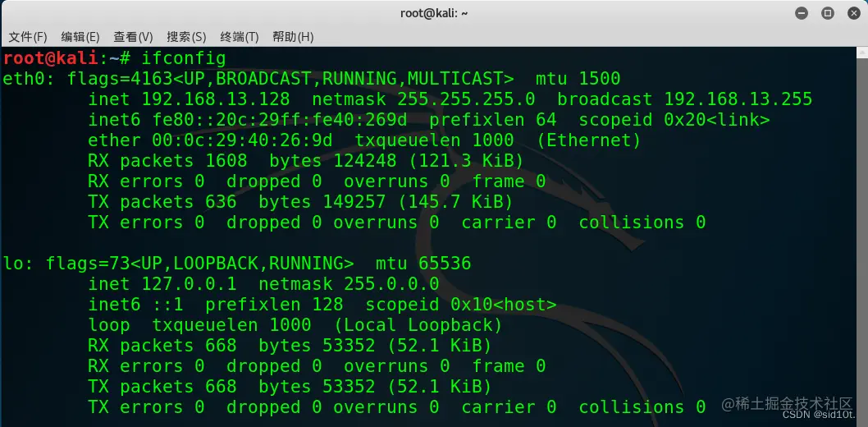The image size is (868, 427).
Task: Open the 搜索(S) menu
Action: (186, 37)
